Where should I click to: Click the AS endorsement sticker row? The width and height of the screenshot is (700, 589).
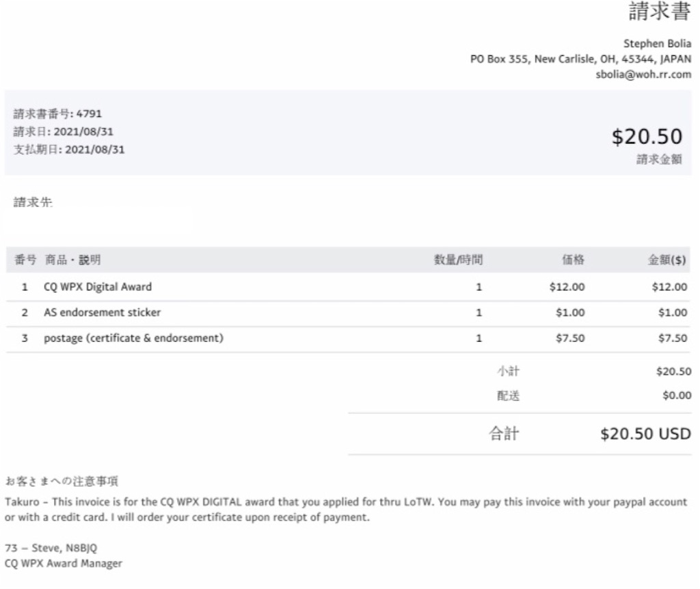coord(348,313)
